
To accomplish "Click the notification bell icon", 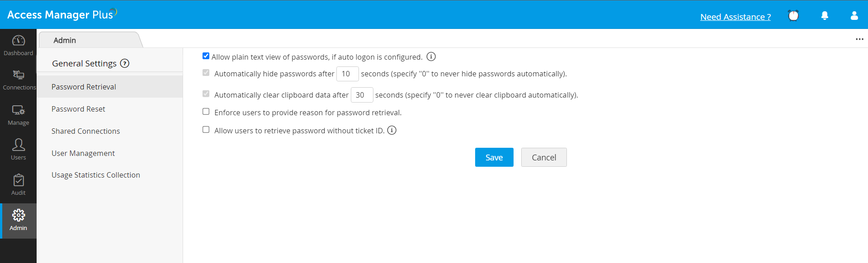I will tap(825, 16).
